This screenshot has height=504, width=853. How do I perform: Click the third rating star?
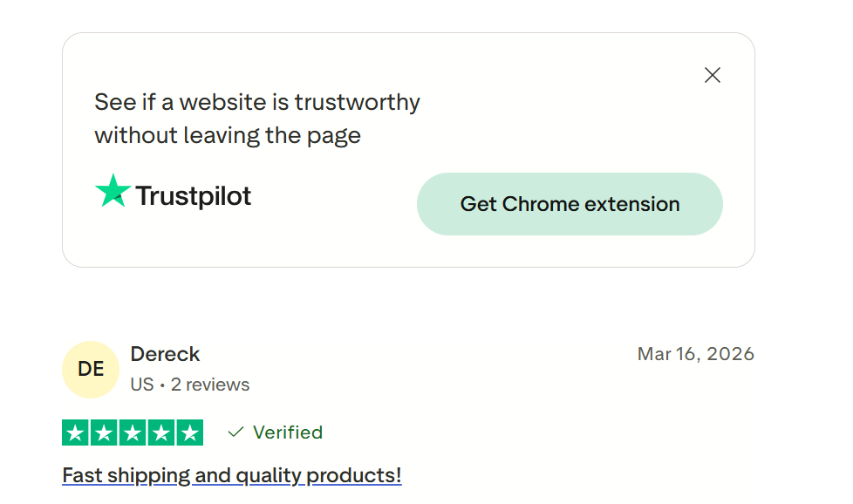click(133, 432)
